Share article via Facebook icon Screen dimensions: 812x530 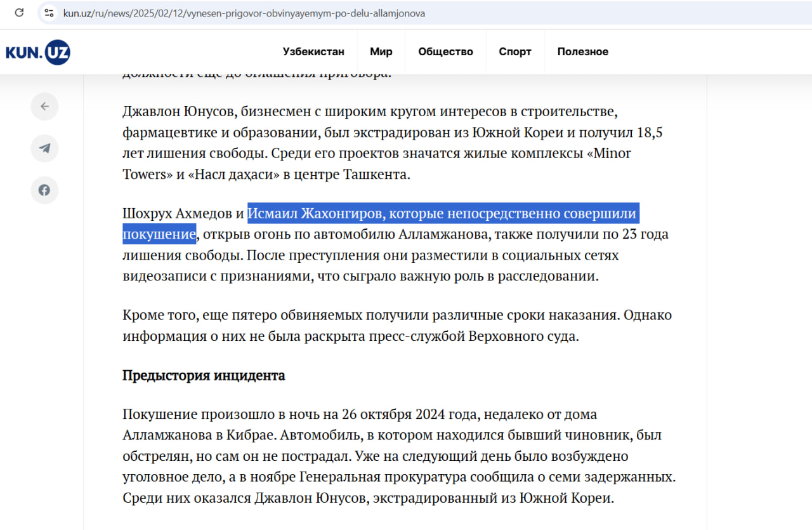[x=44, y=190]
